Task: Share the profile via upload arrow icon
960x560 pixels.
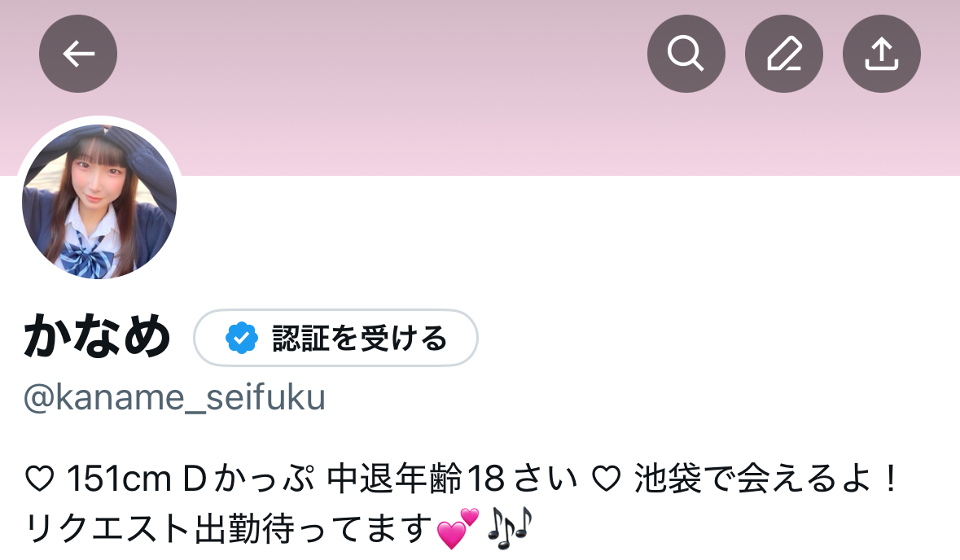Action: coord(882,54)
